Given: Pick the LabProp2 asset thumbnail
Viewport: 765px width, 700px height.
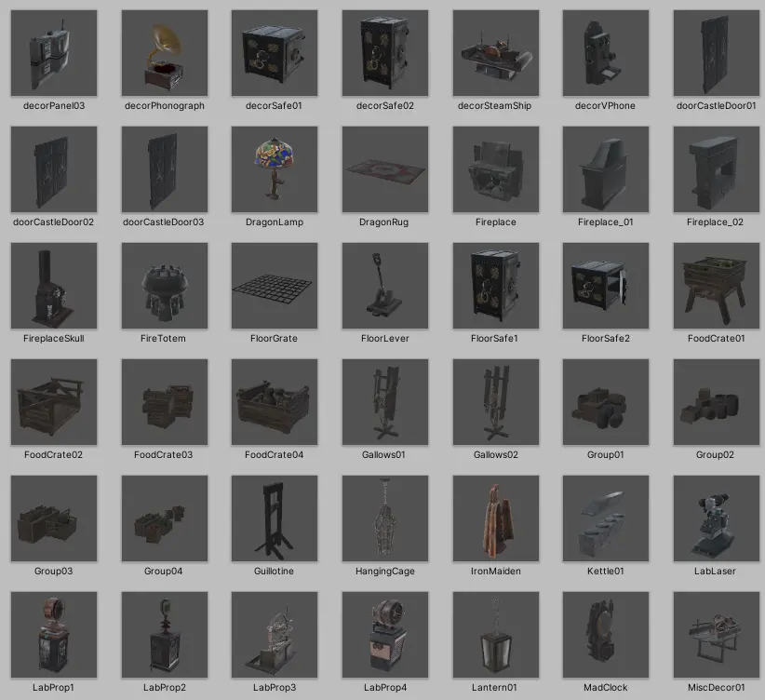Looking at the screenshot, I should coord(165,635).
